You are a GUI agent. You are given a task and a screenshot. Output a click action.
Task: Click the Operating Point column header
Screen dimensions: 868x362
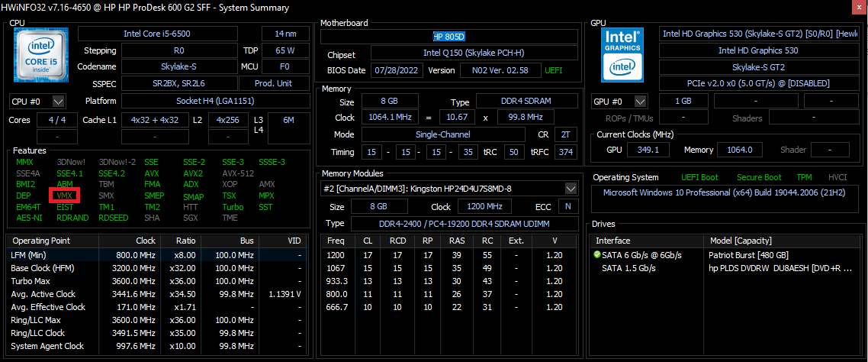pyautogui.click(x=41, y=241)
